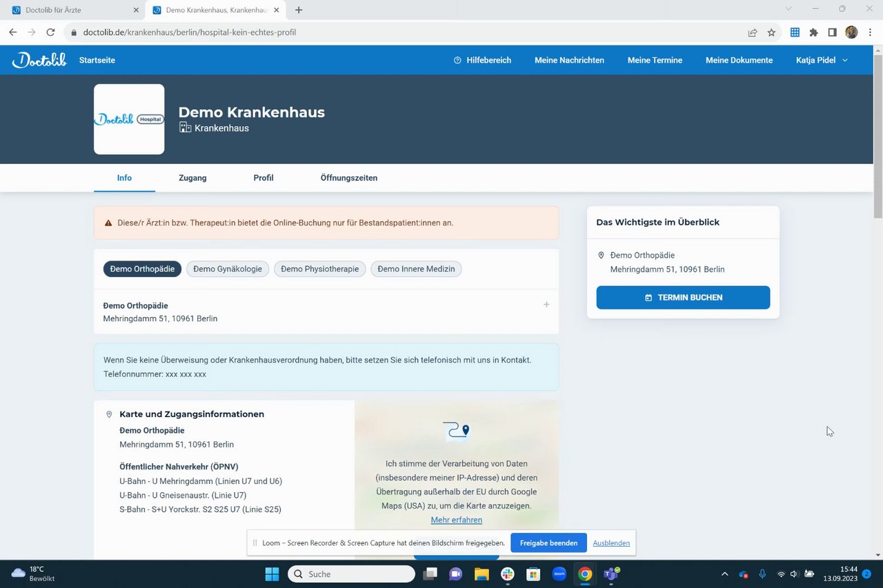The height and width of the screenshot is (588, 883).
Task: Click the forward arrow in browser toolbar
Action: [32, 32]
